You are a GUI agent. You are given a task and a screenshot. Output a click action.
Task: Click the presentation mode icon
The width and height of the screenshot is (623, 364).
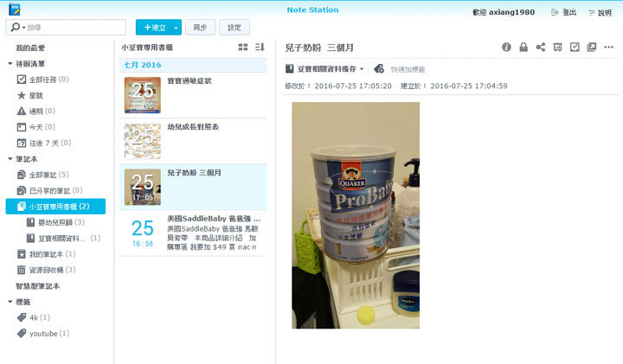pos(557,48)
